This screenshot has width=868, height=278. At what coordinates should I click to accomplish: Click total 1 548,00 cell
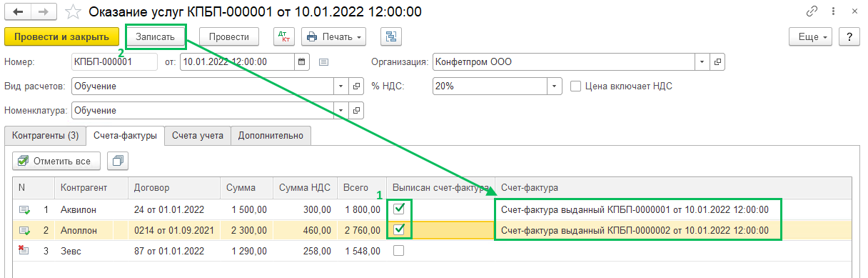point(361,250)
